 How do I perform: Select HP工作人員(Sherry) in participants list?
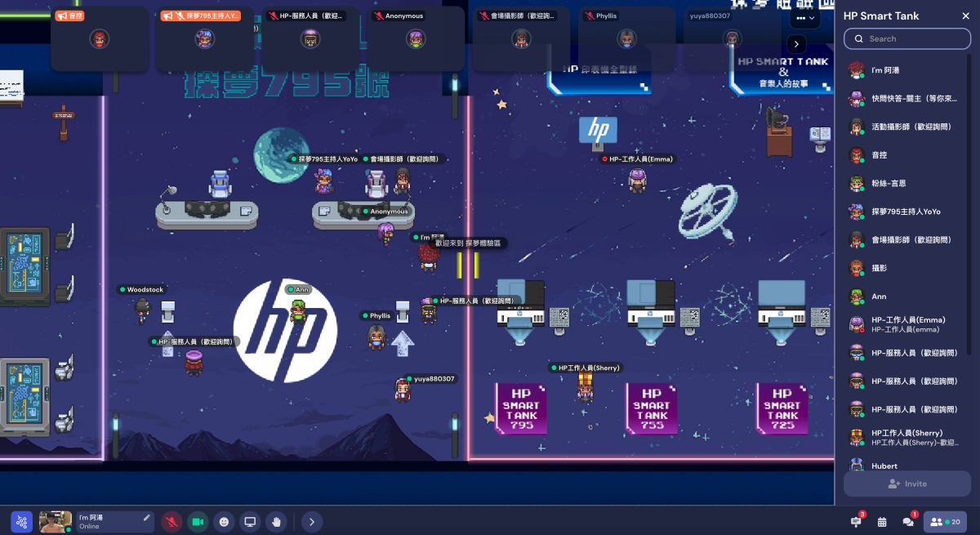point(905,437)
